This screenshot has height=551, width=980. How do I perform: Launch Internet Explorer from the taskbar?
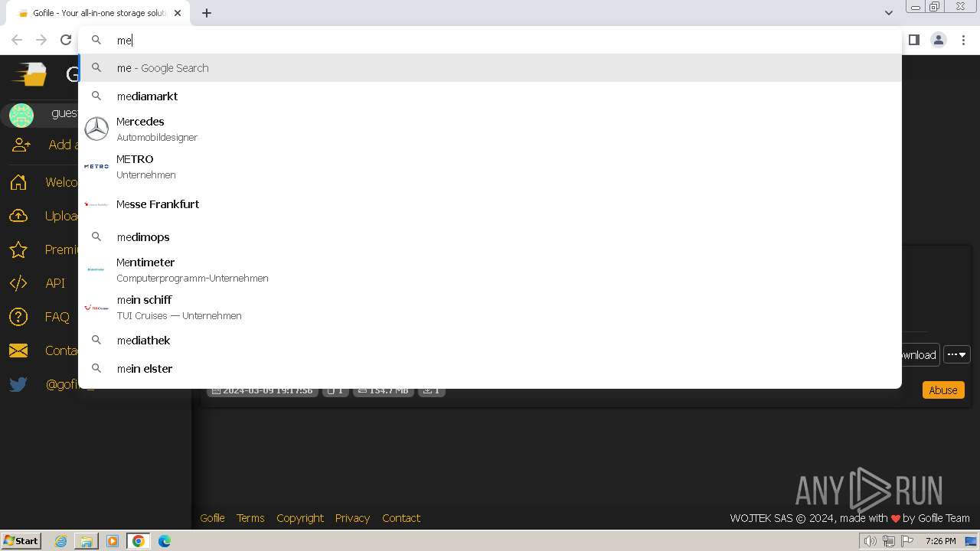pos(60,541)
